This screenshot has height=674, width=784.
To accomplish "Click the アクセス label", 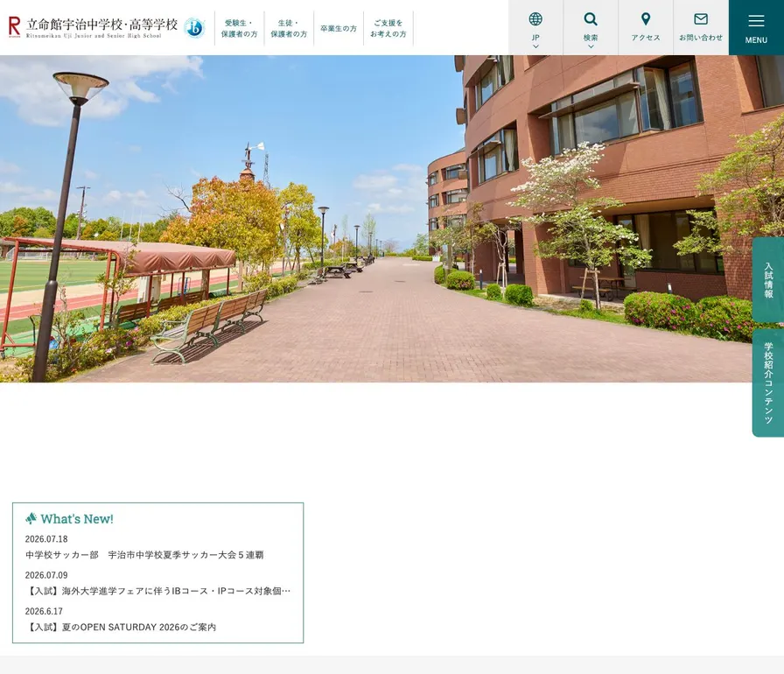I will click(x=646, y=38).
